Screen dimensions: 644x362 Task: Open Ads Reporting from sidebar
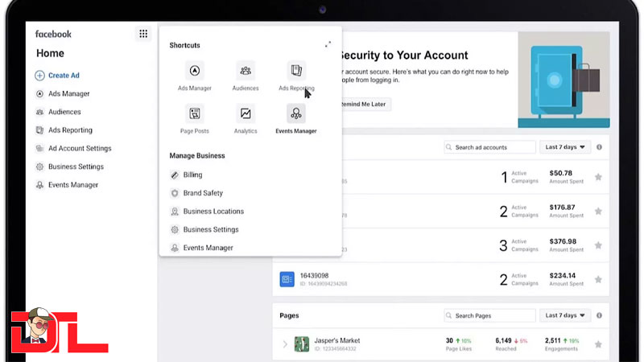pyautogui.click(x=70, y=130)
